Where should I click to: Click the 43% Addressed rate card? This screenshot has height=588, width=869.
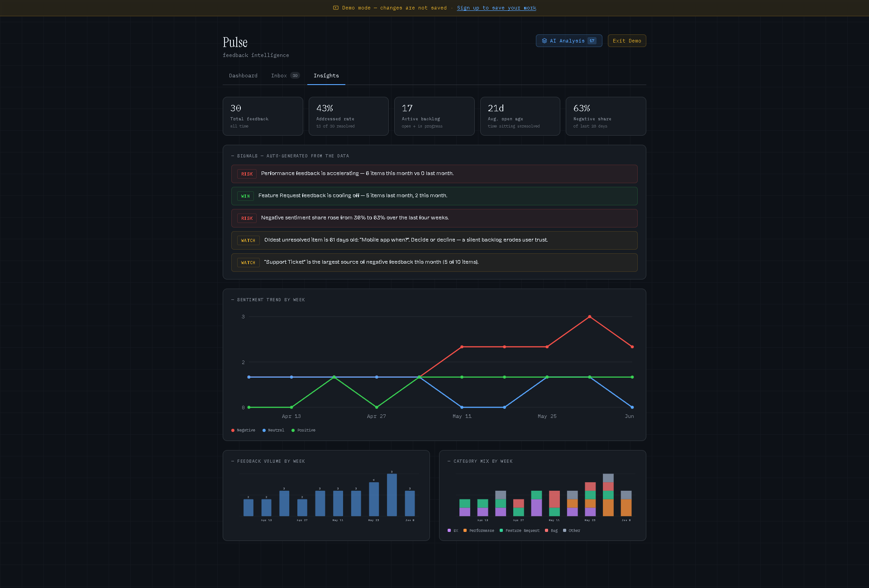[x=349, y=116]
